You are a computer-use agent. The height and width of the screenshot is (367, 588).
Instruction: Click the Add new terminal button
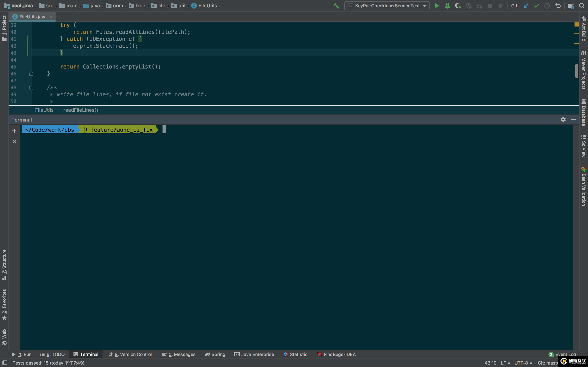click(x=14, y=130)
